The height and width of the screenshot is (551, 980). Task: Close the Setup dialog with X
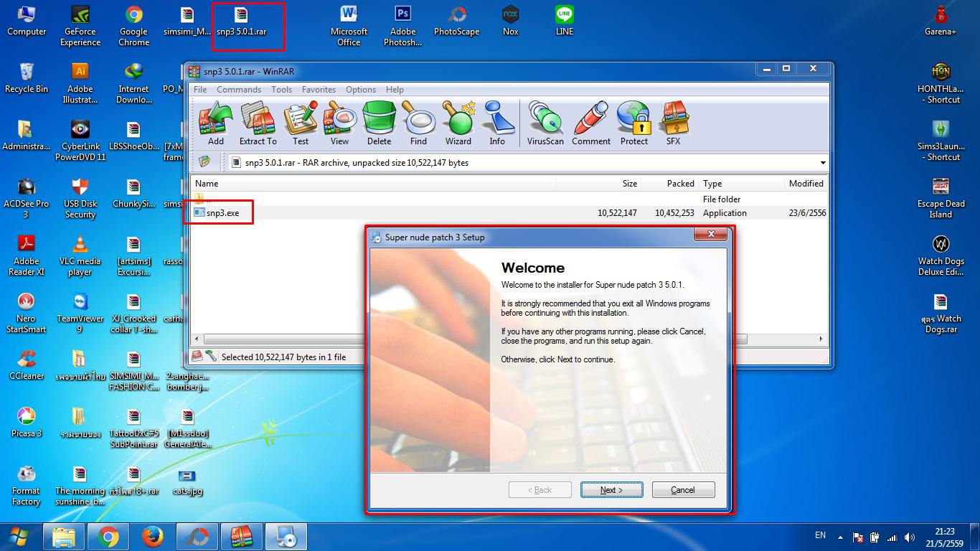[x=711, y=235]
